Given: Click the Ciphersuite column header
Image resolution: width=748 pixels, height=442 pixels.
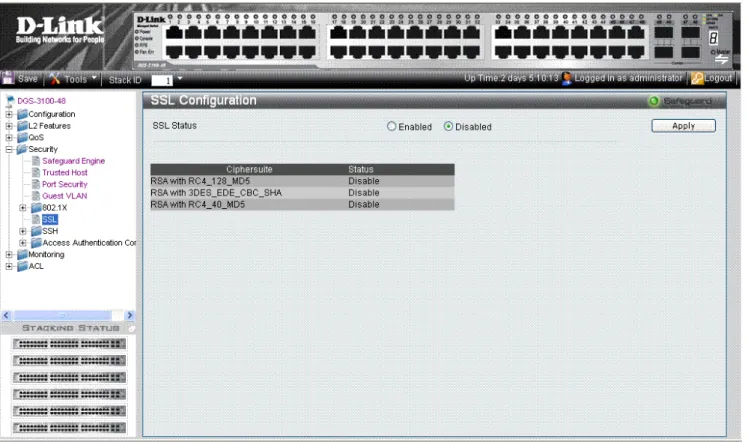Looking at the screenshot, I should (x=249, y=169).
